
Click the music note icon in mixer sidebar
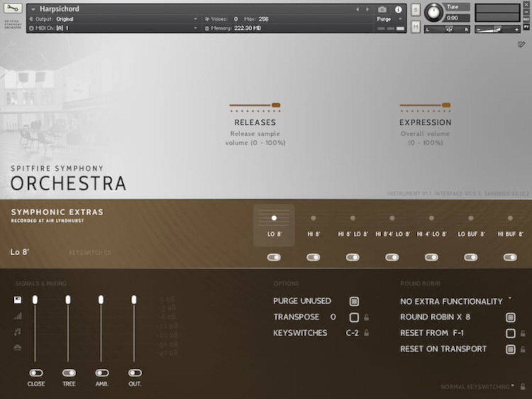(18, 332)
